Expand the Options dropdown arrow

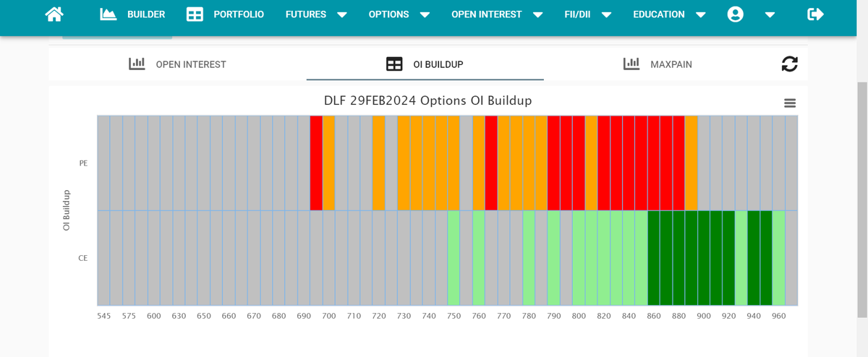pyautogui.click(x=425, y=15)
